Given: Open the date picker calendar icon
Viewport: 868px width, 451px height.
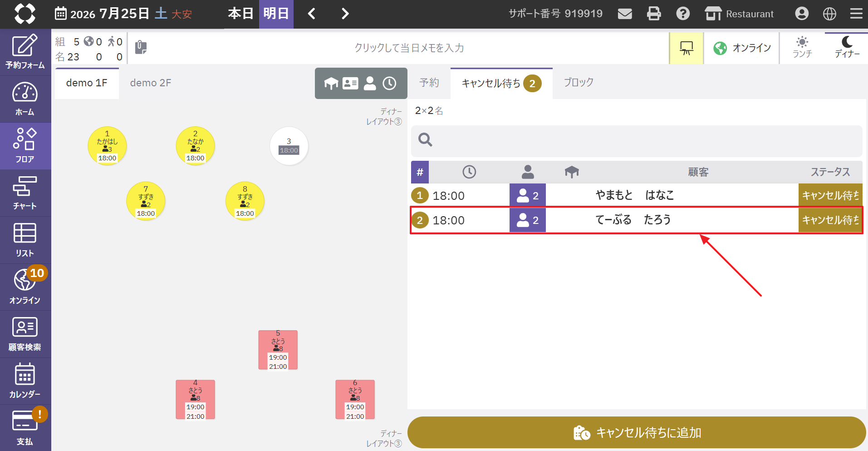Looking at the screenshot, I should (x=60, y=14).
